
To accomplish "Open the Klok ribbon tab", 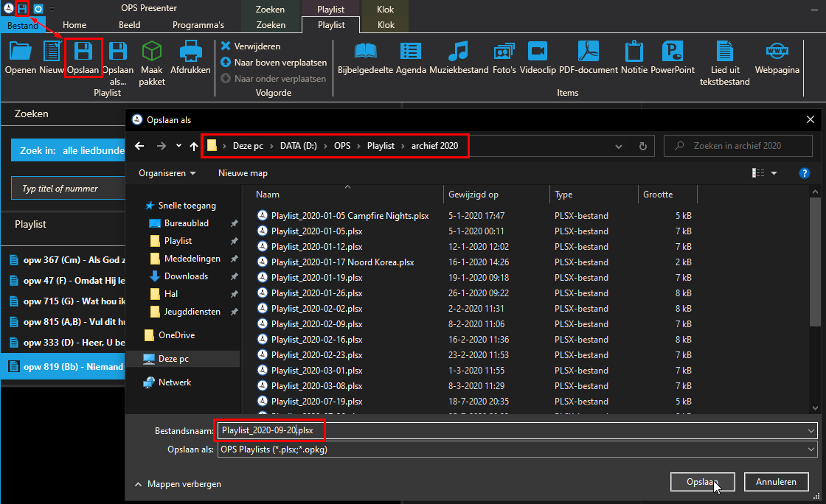I will (x=386, y=25).
